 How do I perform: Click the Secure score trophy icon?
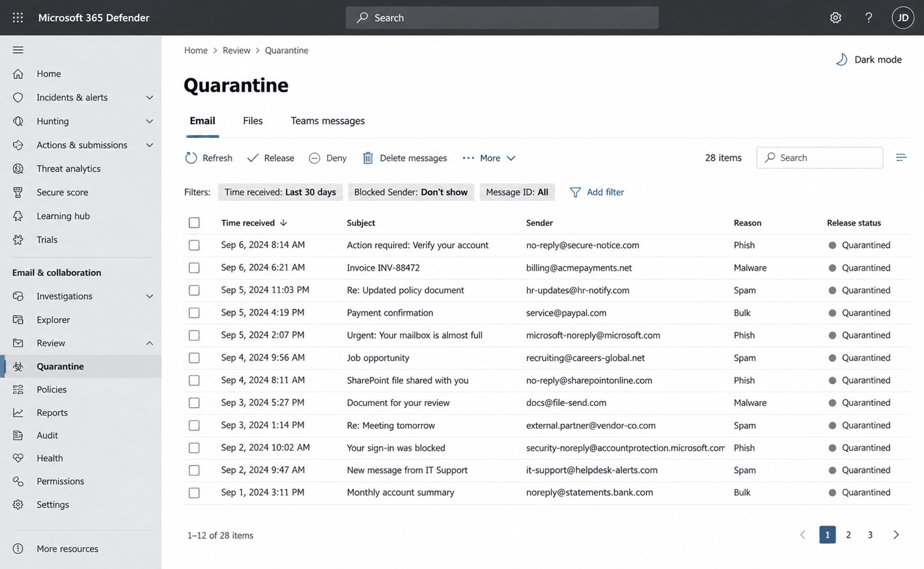(x=18, y=193)
